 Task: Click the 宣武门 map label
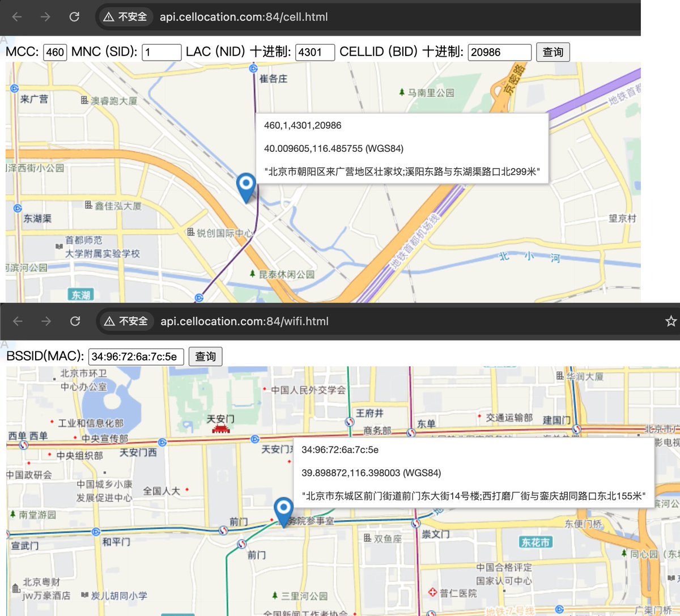tap(25, 545)
